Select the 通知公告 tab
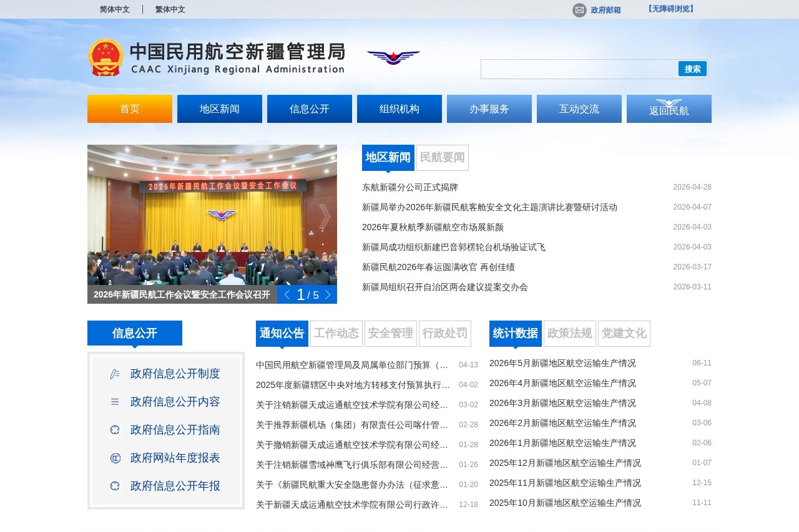The image size is (799, 532). (282, 333)
